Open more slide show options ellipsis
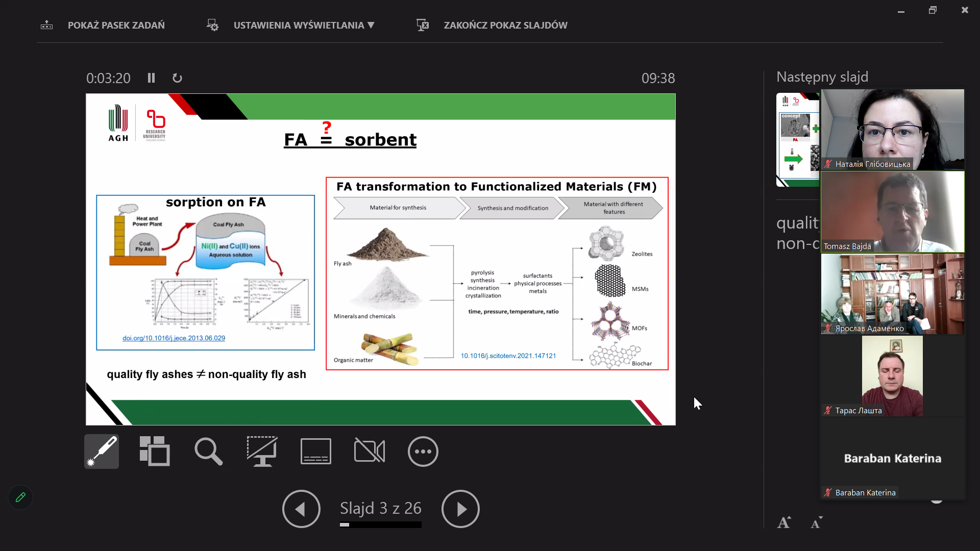 pyautogui.click(x=423, y=452)
